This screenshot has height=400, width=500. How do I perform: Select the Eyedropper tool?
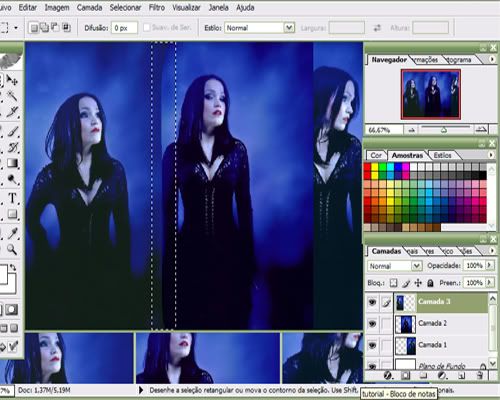tap(12, 233)
